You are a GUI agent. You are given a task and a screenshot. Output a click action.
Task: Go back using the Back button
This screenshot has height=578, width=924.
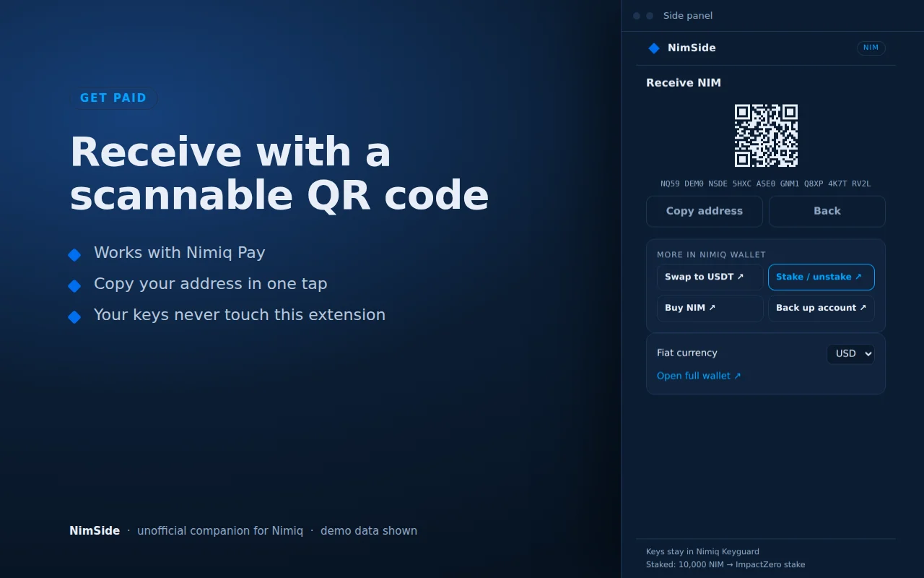827,211
